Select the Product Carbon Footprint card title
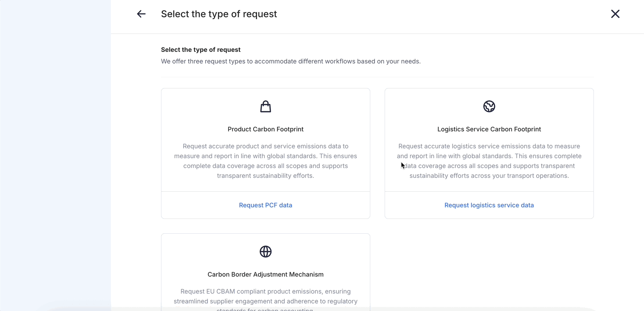 point(266,129)
